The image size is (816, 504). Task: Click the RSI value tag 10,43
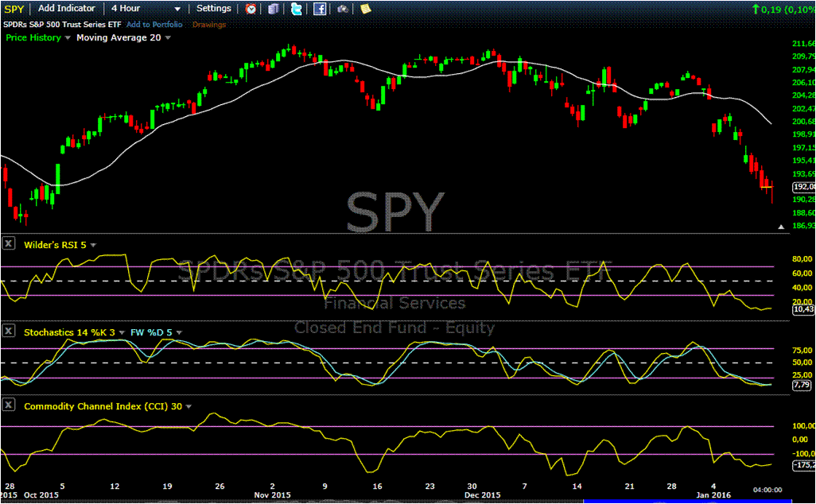click(803, 309)
